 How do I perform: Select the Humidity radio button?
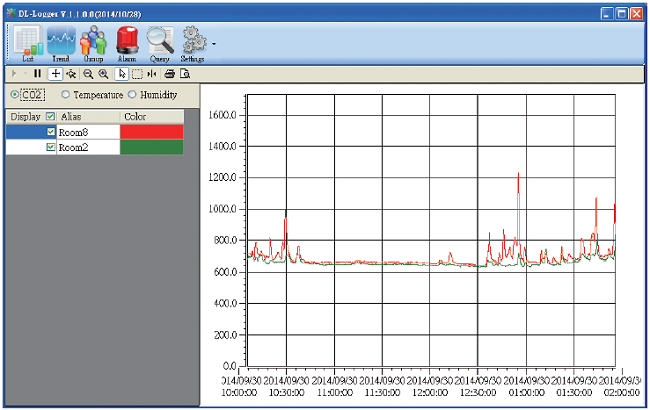tap(132, 95)
